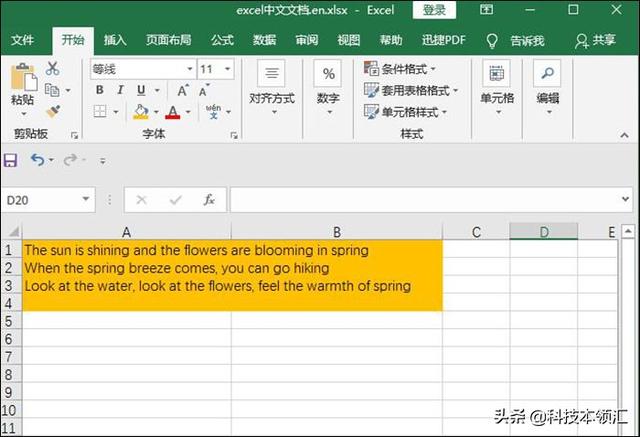The width and height of the screenshot is (640, 437).
Task: Open the border options dropdown arrow
Action: tap(116, 112)
